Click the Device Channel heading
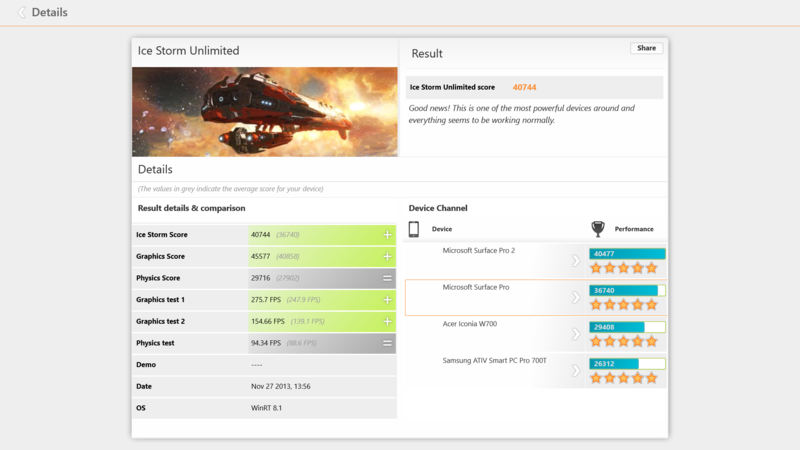The image size is (800, 450). click(x=438, y=208)
